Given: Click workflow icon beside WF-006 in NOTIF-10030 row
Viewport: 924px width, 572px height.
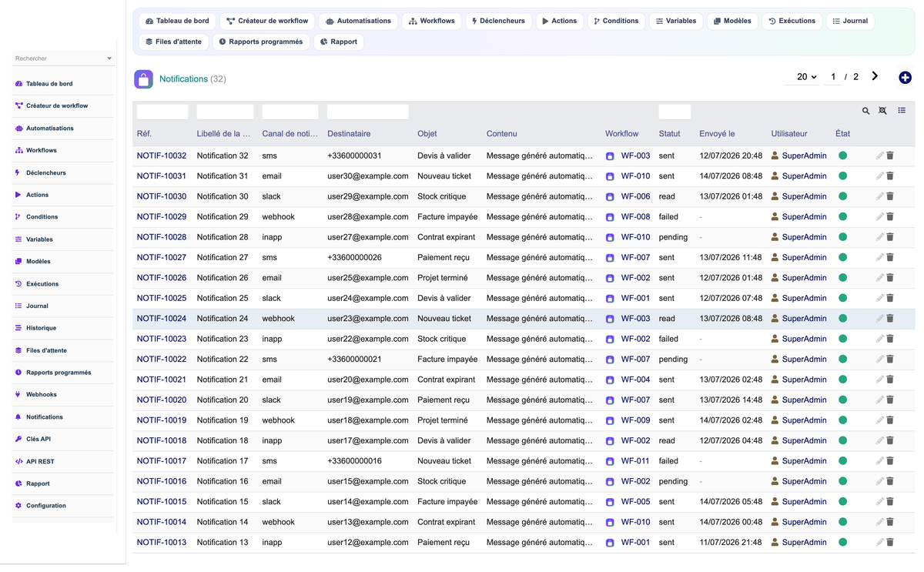Looking at the screenshot, I should (610, 197).
